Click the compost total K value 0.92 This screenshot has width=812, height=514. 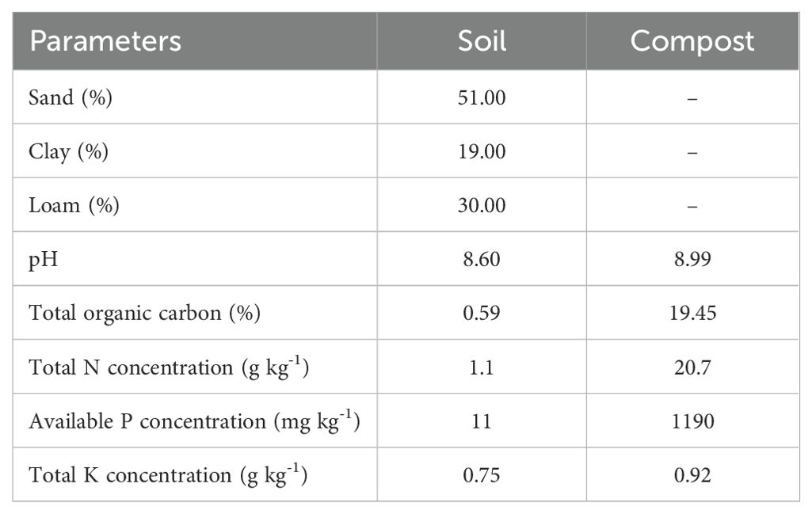point(692,474)
